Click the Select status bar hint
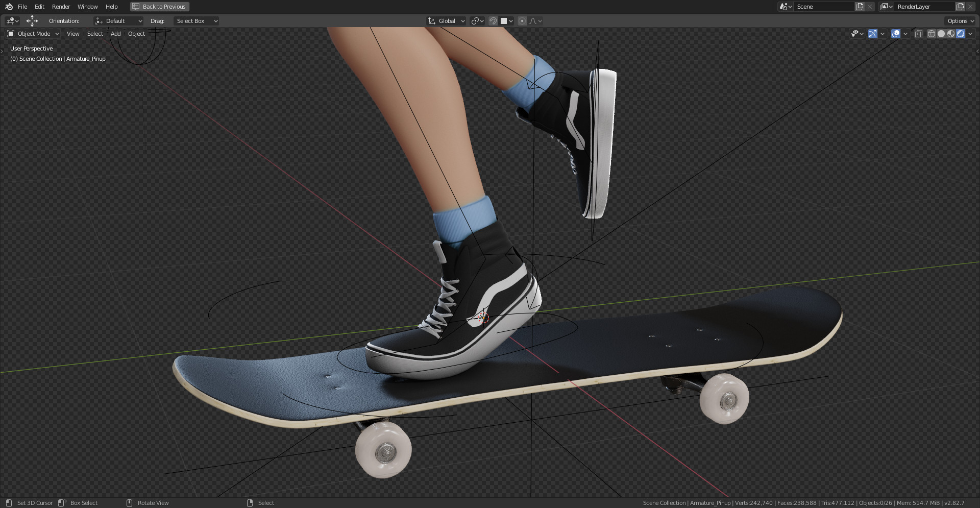Image resolution: width=980 pixels, height=508 pixels. 266,503
